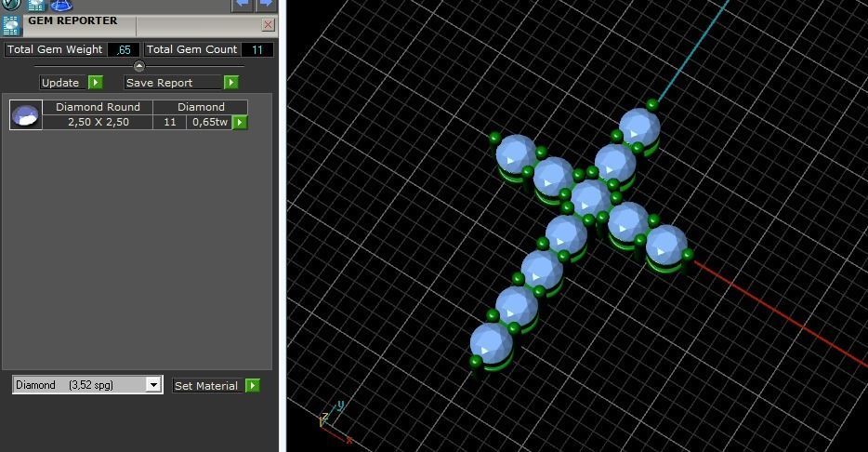Click the "Diamond" material cell in the gem row
The width and height of the screenshot is (868, 452).
click(x=201, y=107)
